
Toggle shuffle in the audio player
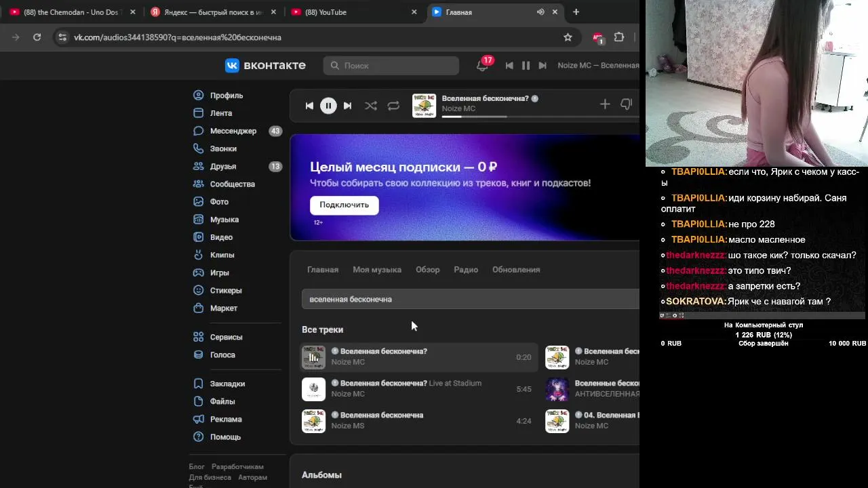click(x=371, y=105)
